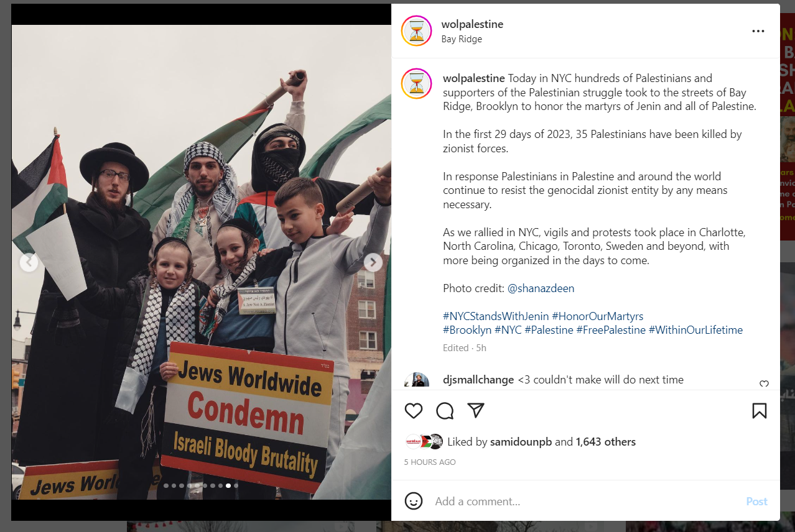This screenshot has height=532, width=795.
Task: Open @shanazdeen photo credit profile
Action: [541, 288]
